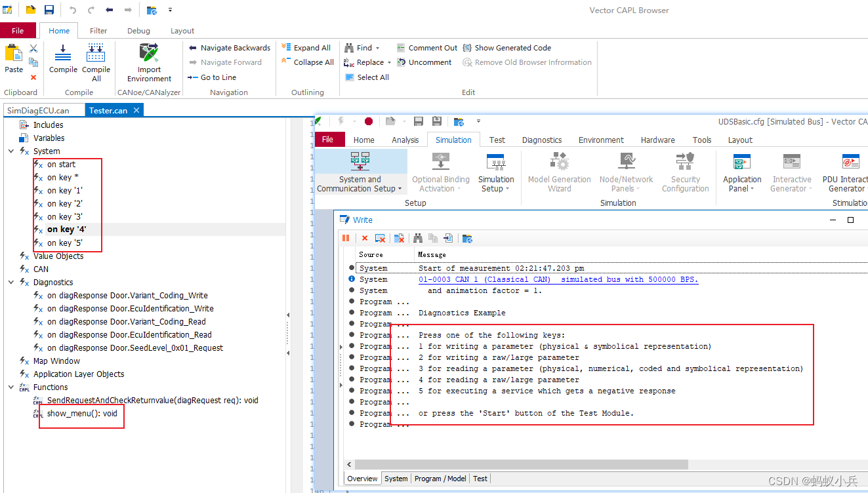
Task: Compile the current CAPL file
Action: 63,58
